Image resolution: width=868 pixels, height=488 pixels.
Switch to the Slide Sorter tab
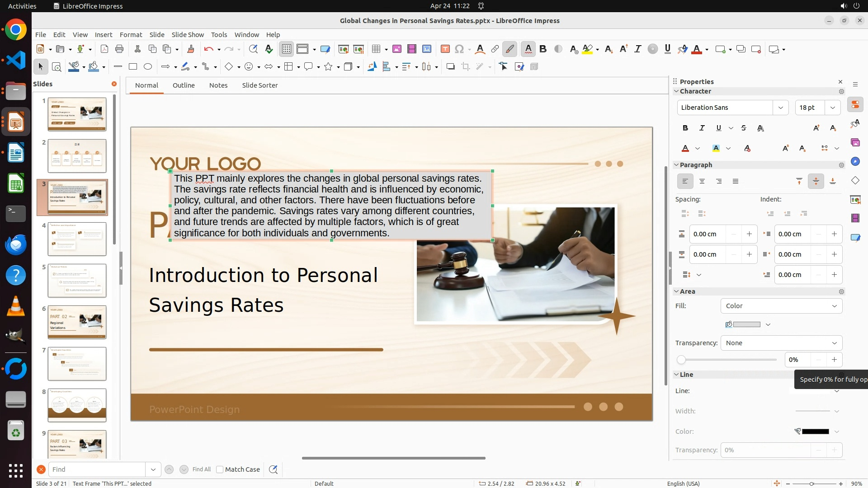click(259, 85)
